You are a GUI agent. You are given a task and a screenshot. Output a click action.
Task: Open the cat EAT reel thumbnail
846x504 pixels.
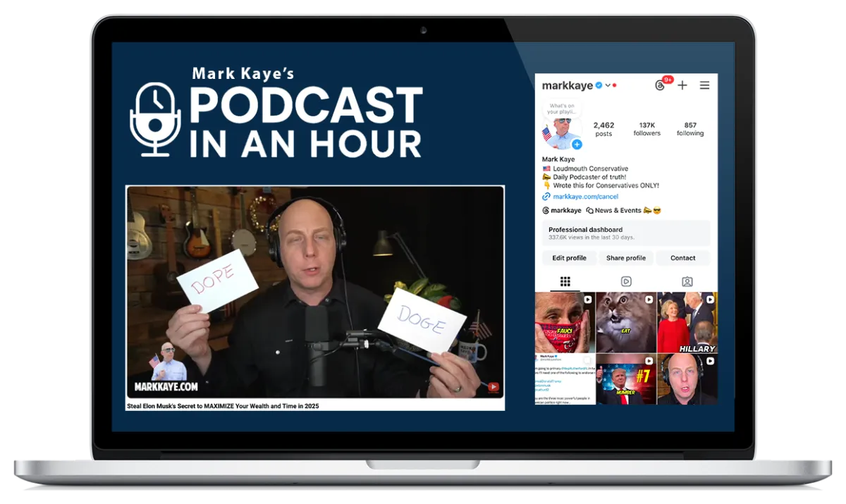pyautogui.click(x=626, y=322)
